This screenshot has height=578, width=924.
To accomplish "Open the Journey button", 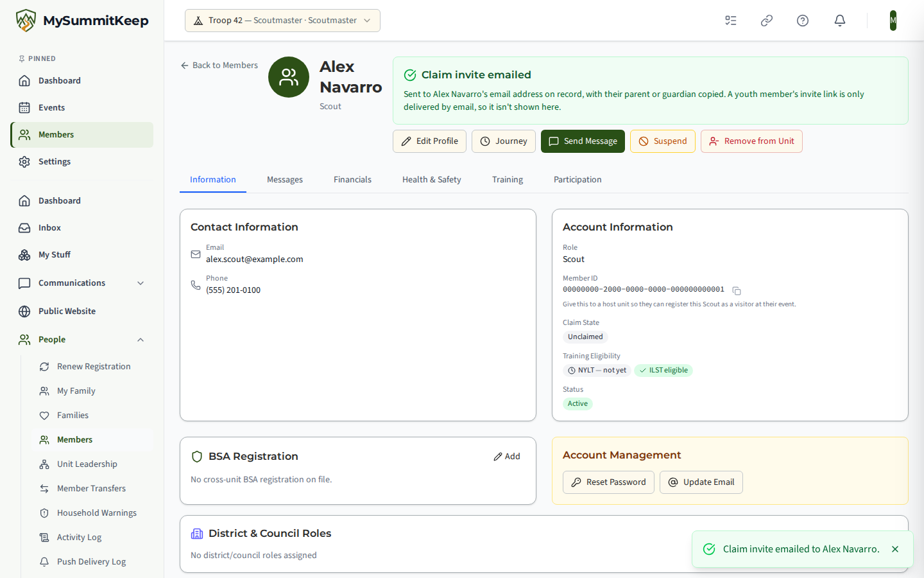I will click(504, 141).
